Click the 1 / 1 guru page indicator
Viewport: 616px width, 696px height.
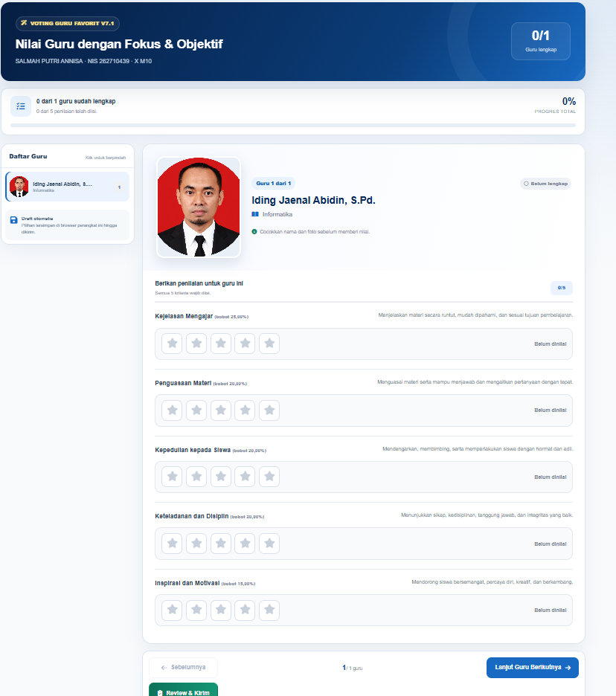(x=352, y=668)
